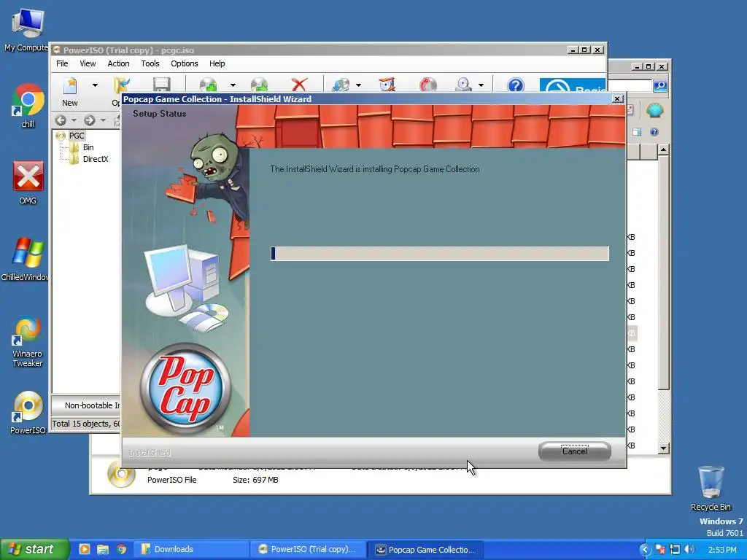Screen dimensions: 747x560
Task: Click the Save floppy disk icon
Action: tap(162, 85)
